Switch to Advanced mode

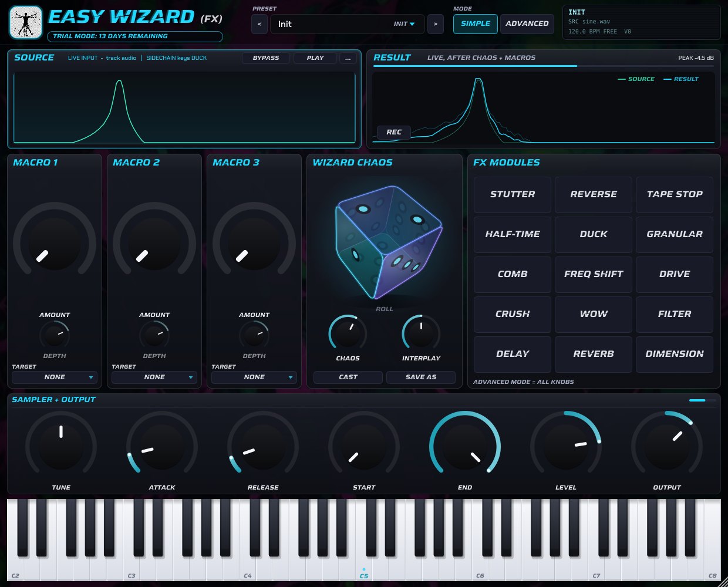(x=527, y=24)
